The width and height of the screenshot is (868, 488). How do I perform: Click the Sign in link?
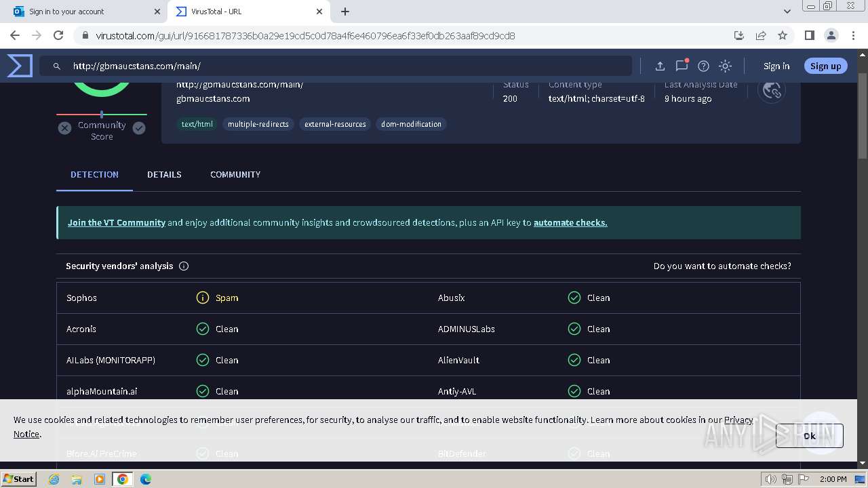pos(776,66)
